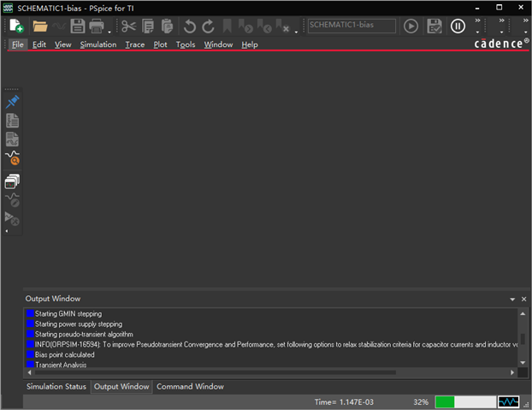Click the simulation progress bar at 32%
The image size is (532, 410).
pyautogui.click(x=465, y=402)
